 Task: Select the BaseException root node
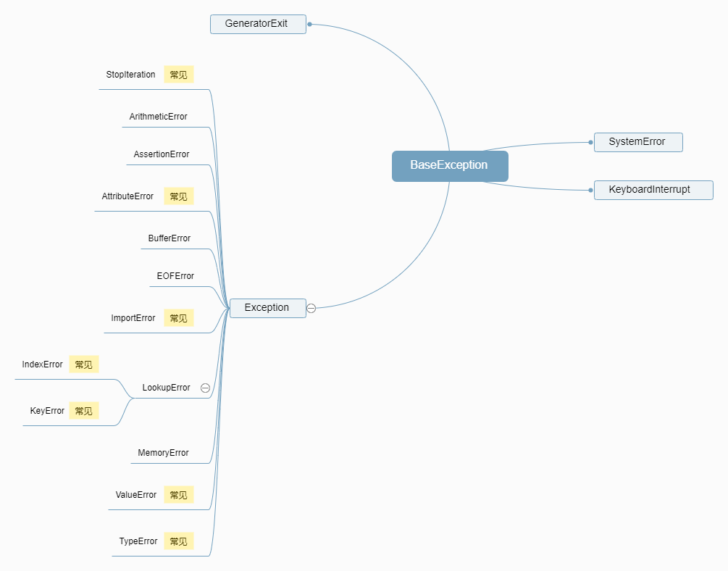tap(449, 165)
